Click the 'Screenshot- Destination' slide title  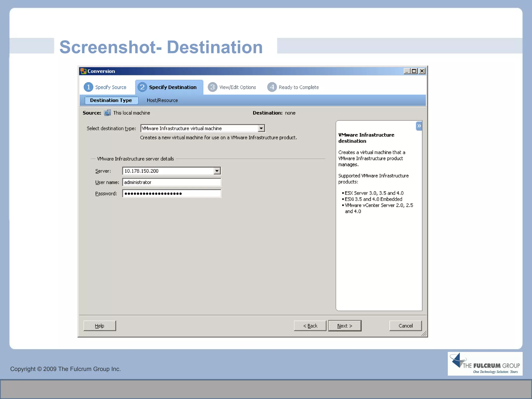pos(161,47)
